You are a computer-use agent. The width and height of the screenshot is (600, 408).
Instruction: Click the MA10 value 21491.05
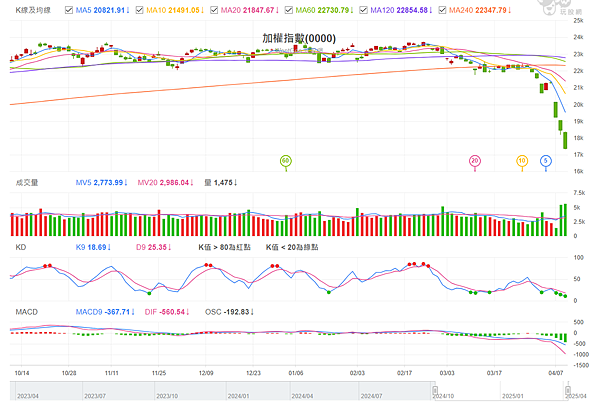tap(184, 10)
